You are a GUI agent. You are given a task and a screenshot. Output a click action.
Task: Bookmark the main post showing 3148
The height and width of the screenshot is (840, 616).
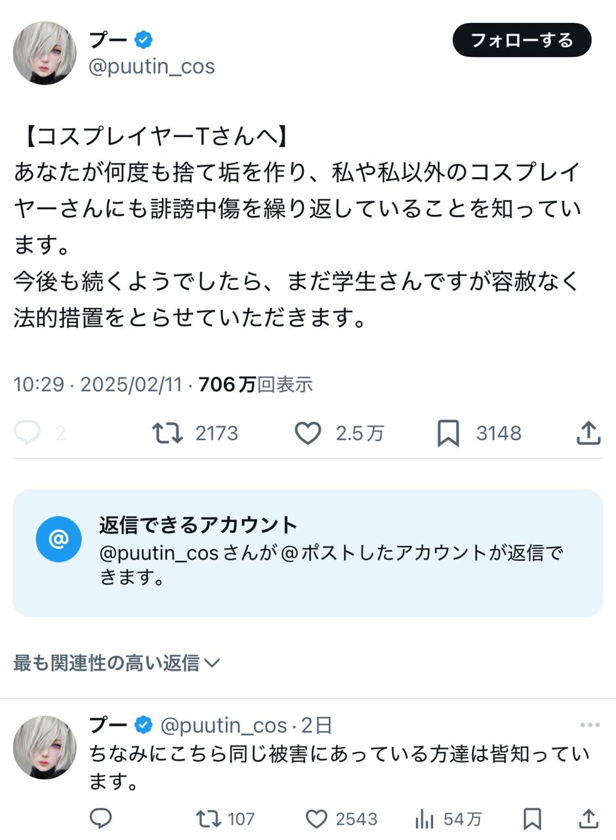click(448, 434)
